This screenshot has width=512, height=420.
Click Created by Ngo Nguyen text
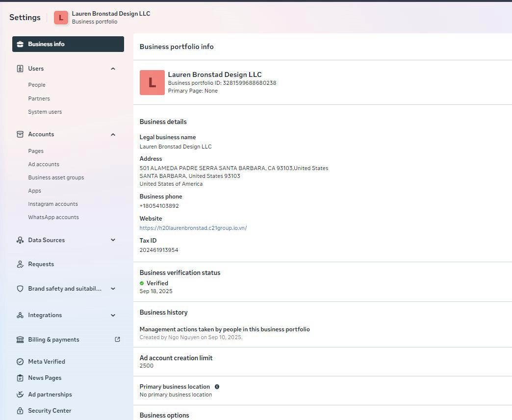[191, 337]
